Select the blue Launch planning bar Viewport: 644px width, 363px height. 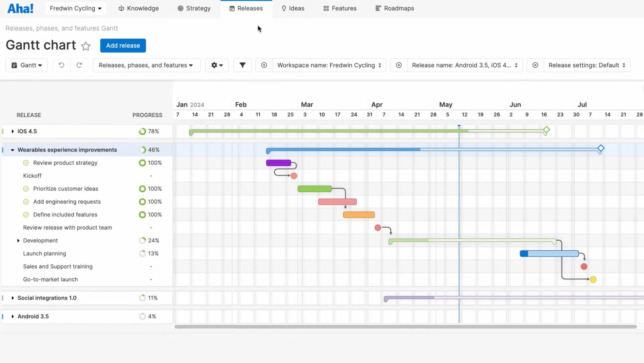coord(549,253)
